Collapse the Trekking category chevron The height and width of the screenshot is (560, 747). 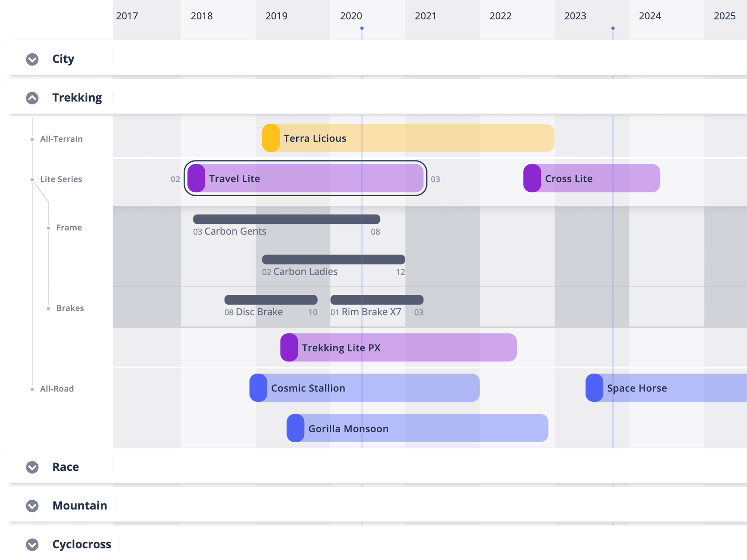(32, 98)
